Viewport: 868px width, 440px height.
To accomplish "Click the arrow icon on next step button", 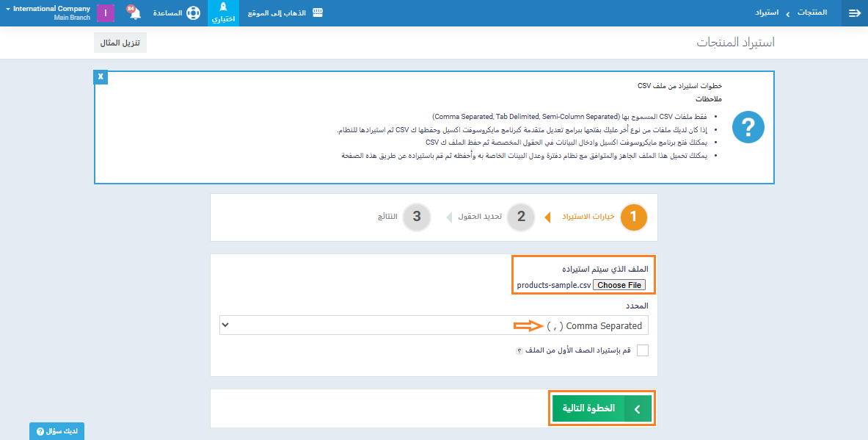I will pyautogui.click(x=637, y=409).
